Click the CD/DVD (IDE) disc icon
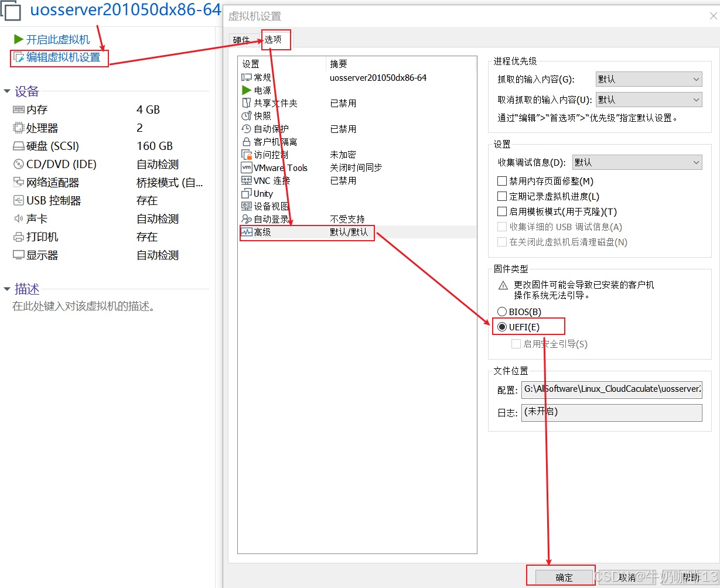720x588 pixels. click(18, 165)
